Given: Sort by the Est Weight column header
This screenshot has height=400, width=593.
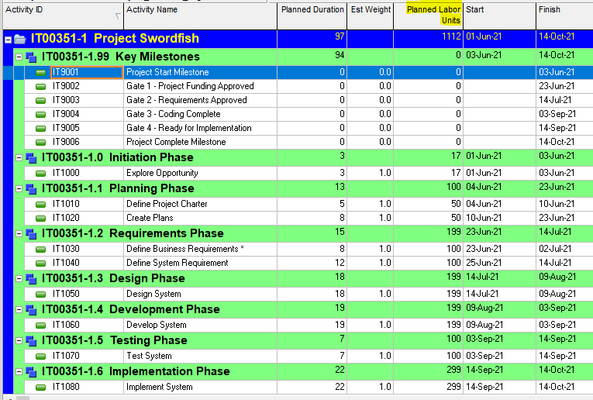Looking at the screenshot, I should [x=370, y=16].
